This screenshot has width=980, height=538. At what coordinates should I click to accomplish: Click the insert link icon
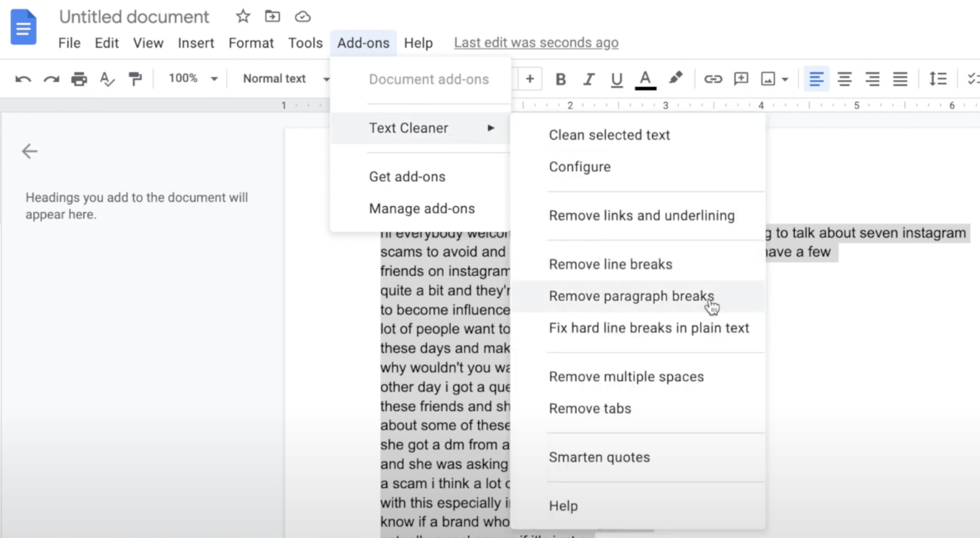[713, 79]
